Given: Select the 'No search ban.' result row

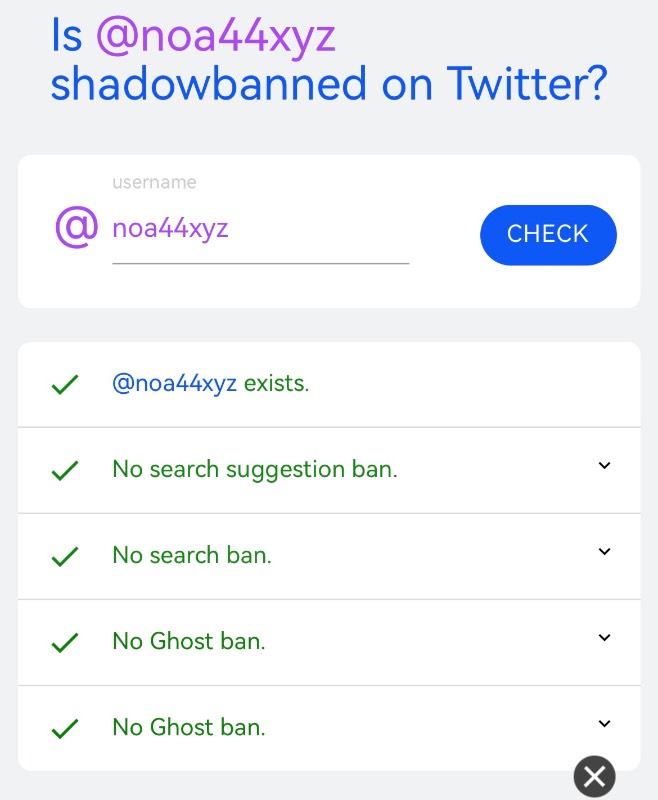Looking at the screenshot, I should (329, 557).
